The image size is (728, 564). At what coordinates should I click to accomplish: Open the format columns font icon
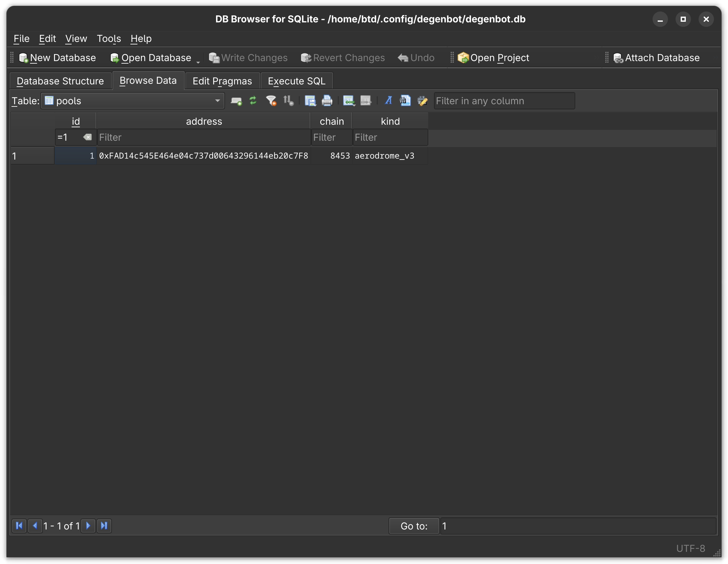coord(388,100)
